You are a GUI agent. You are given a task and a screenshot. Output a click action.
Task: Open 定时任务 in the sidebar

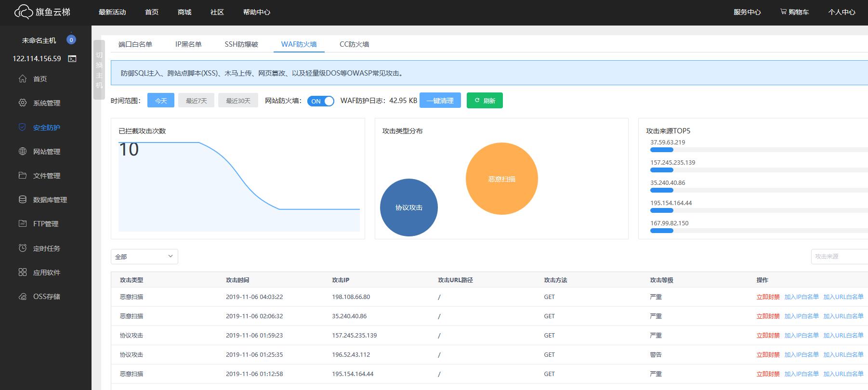click(47, 248)
